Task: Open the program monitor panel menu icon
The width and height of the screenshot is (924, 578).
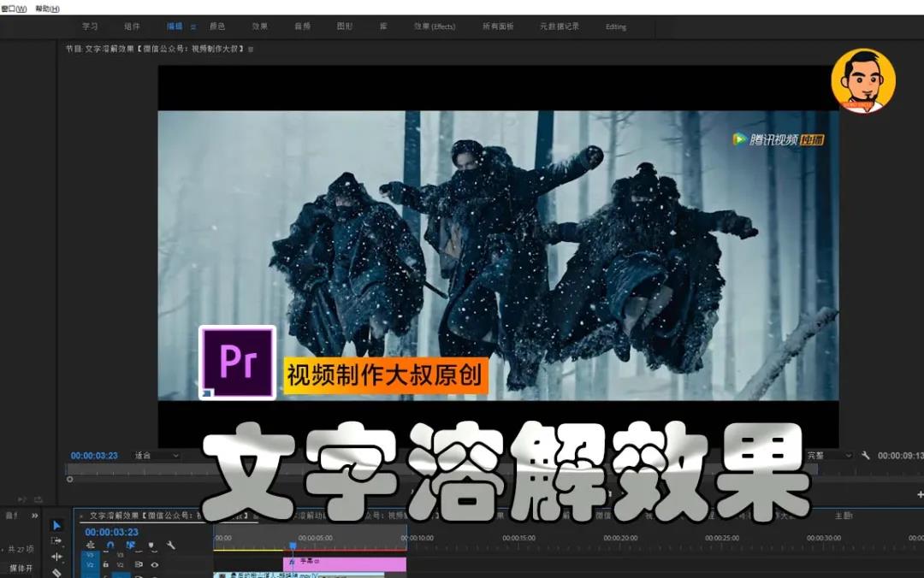Action: click(251, 50)
